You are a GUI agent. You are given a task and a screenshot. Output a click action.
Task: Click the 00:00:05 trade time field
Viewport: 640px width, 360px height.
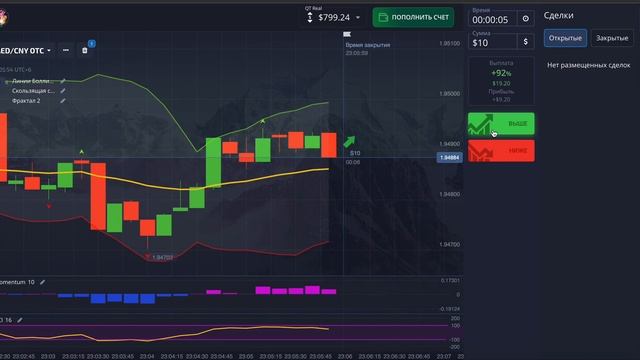(x=493, y=19)
